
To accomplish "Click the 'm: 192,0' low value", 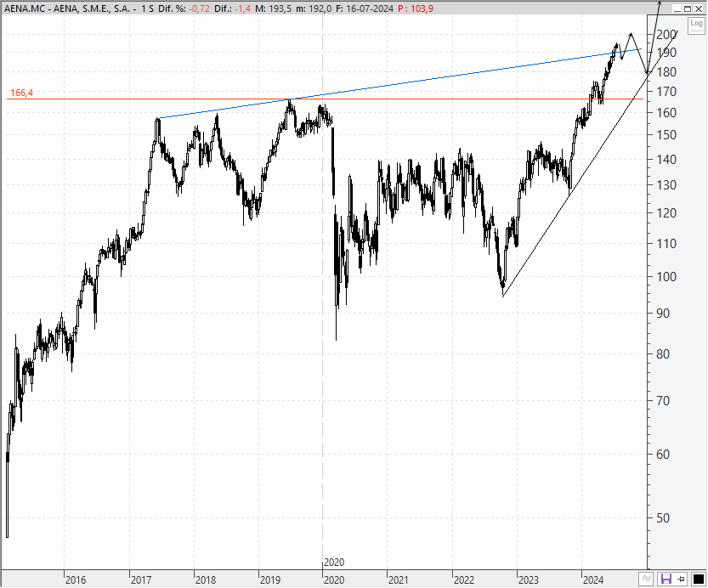I will 314,8.
